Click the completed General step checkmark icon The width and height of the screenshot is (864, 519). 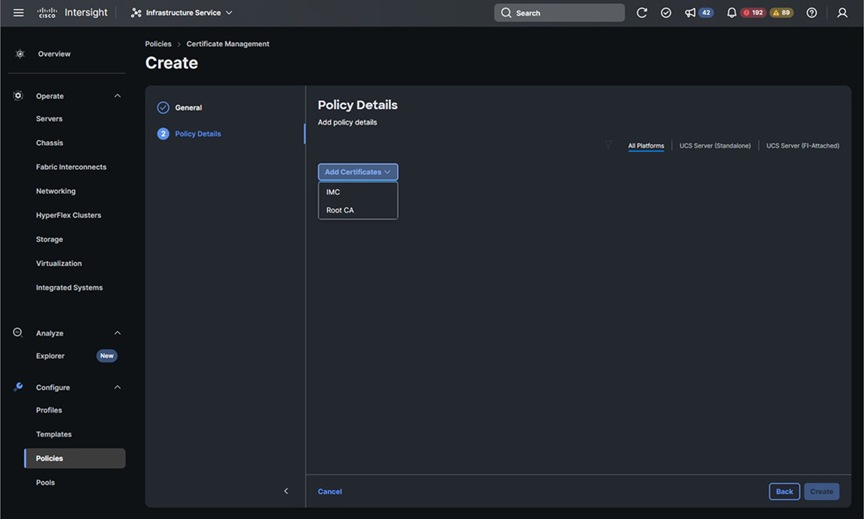(x=163, y=108)
